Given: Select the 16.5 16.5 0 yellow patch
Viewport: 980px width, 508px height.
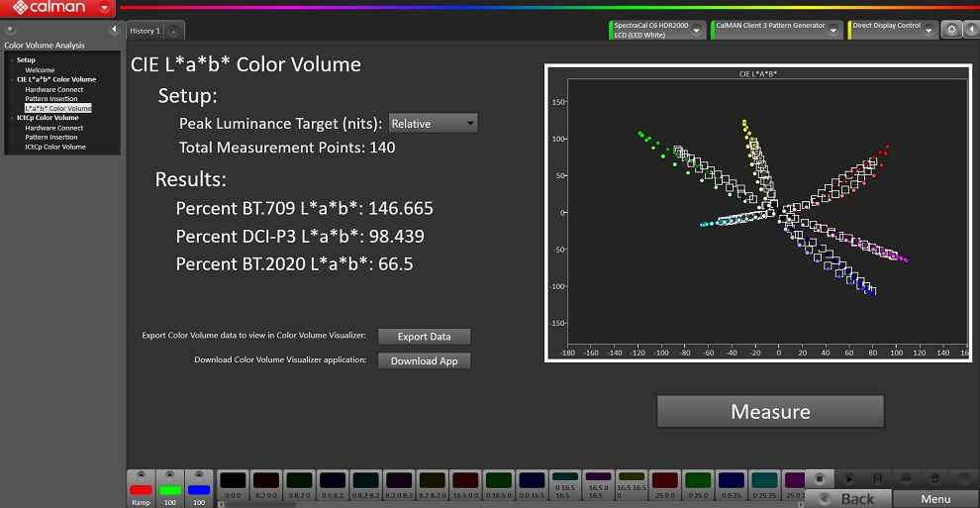Looking at the screenshot, I should click(x=632, y=485).
